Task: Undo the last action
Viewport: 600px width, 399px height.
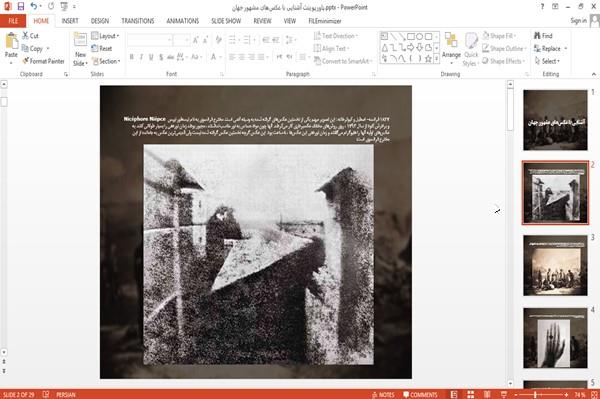Action: (x=34, y=7)
